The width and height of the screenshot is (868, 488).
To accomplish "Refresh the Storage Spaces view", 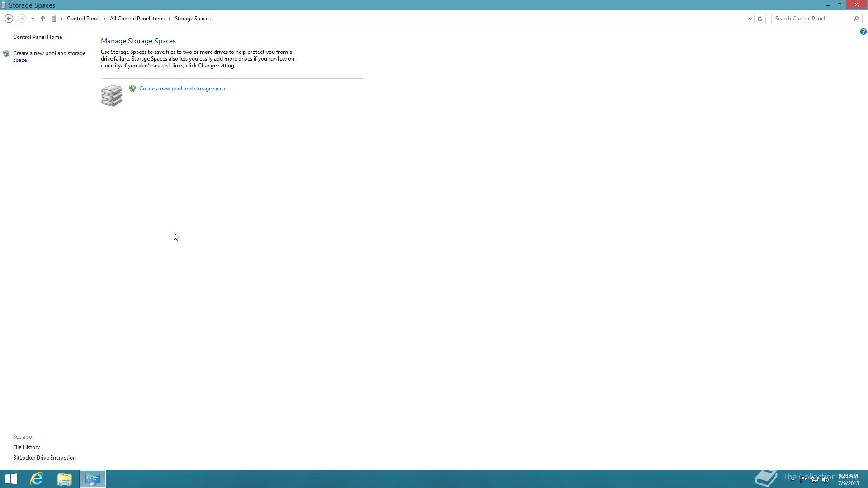I will tap(760, 19).
